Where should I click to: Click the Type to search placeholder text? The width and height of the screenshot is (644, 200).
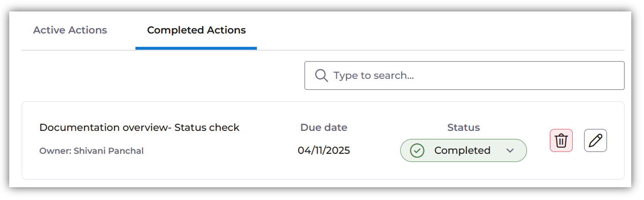373,75
